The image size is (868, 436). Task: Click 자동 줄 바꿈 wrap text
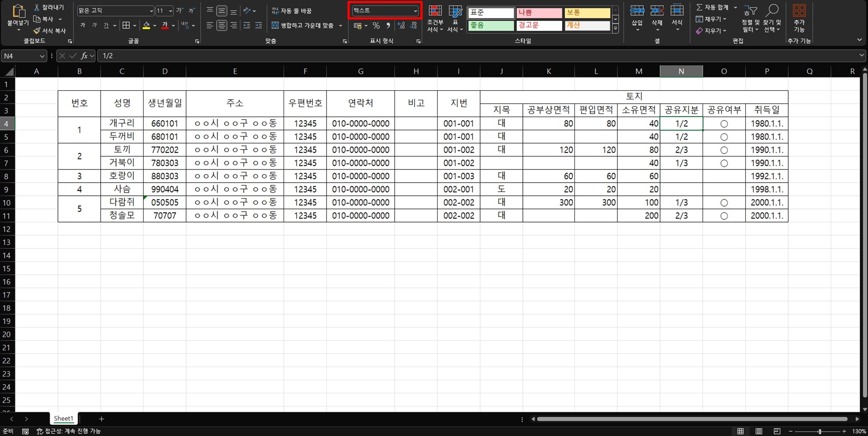click(x=292, y=10)
